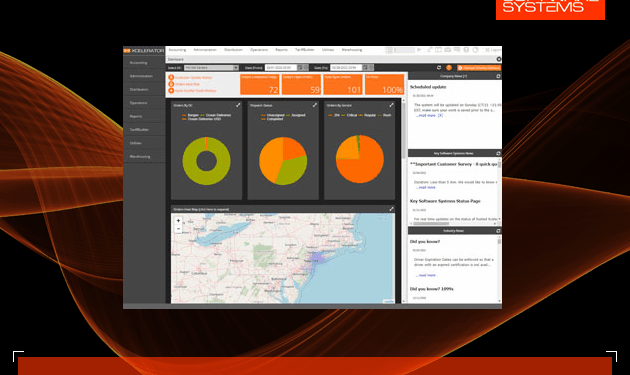This screenshot has width=630, height=375.
Task: Click the orange Change Display Method button
Action: coord(479,68)
